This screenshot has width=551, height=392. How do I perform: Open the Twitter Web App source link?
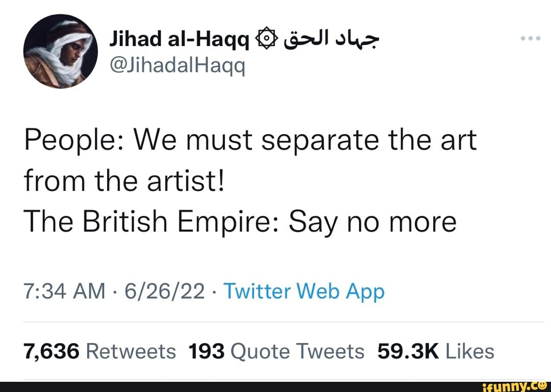(304, 292)
